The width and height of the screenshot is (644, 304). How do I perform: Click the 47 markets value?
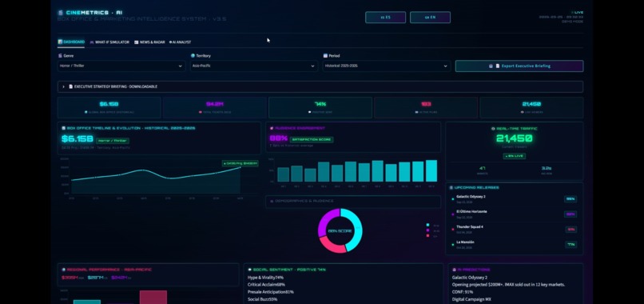coord(482,168)
